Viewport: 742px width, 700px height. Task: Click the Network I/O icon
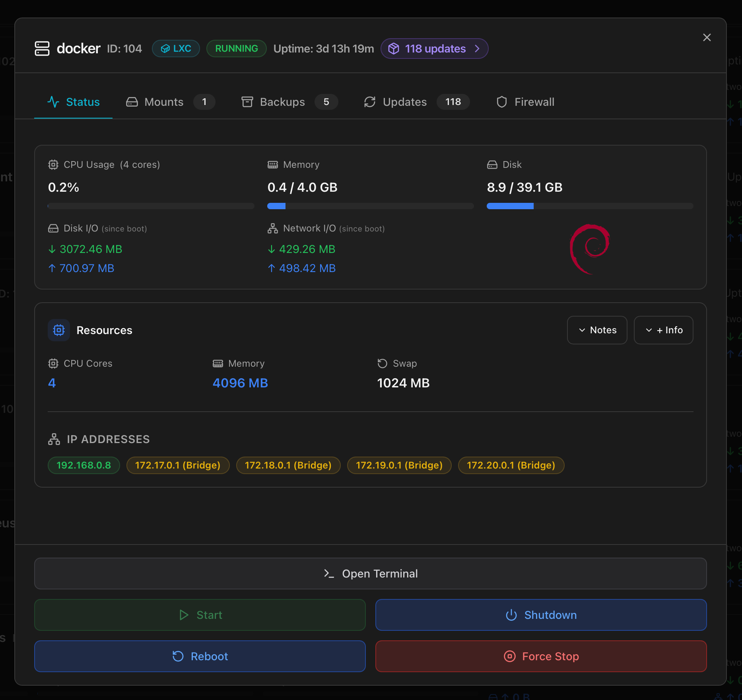[273, 228]
